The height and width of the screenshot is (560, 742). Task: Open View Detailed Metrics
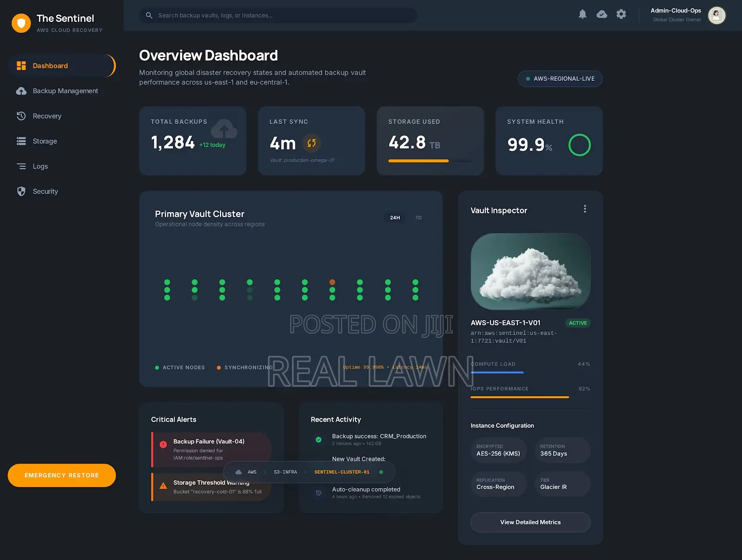pyautogui.click(x=531, y=522)
